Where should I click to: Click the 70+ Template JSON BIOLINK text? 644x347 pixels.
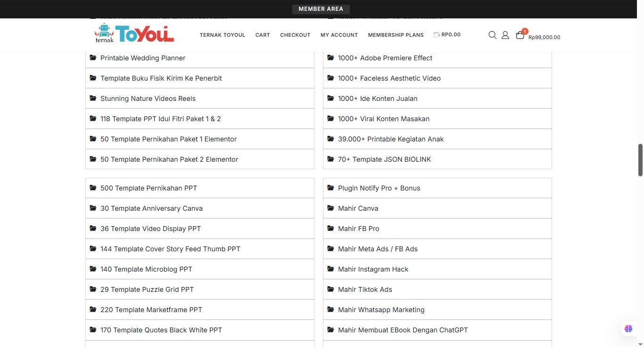385,159
